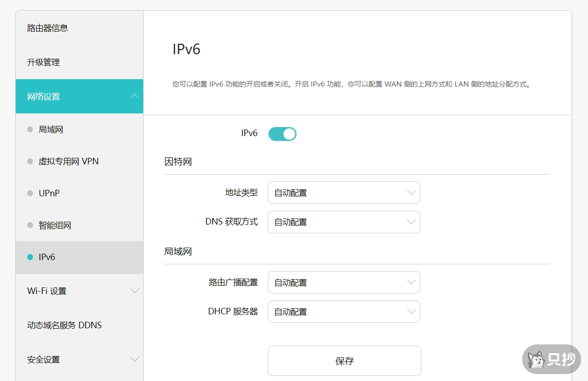Click the 保存 button
The height and width of the screenshot is (381, 588).
(x=344, y=361)
